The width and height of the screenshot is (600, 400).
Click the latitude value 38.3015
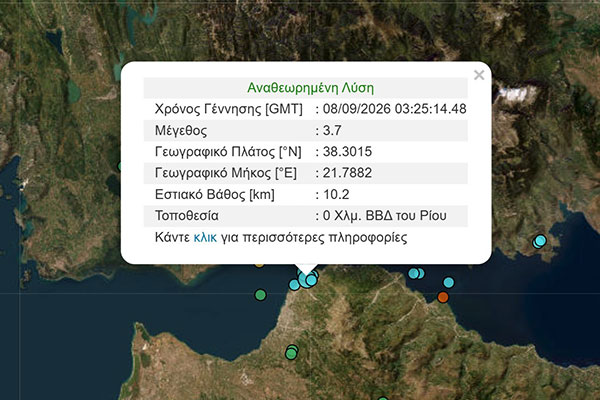pyautogui.click(x=347, y=152)
